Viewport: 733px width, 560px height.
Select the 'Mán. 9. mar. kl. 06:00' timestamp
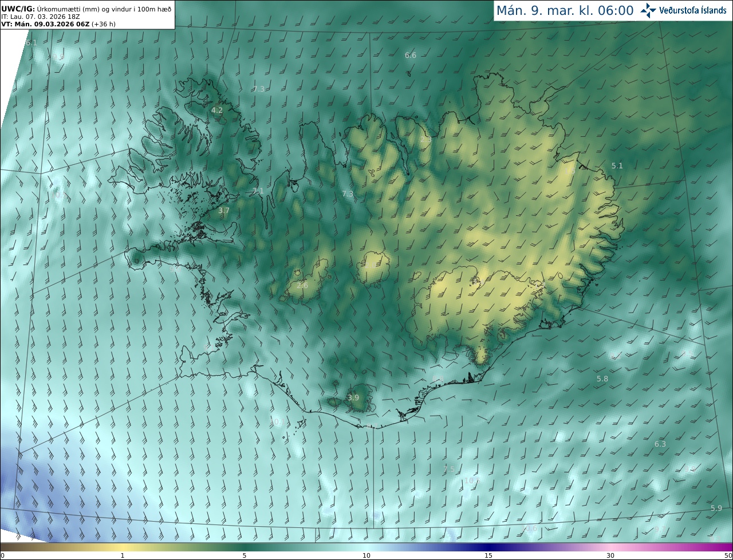pos(565,10)
